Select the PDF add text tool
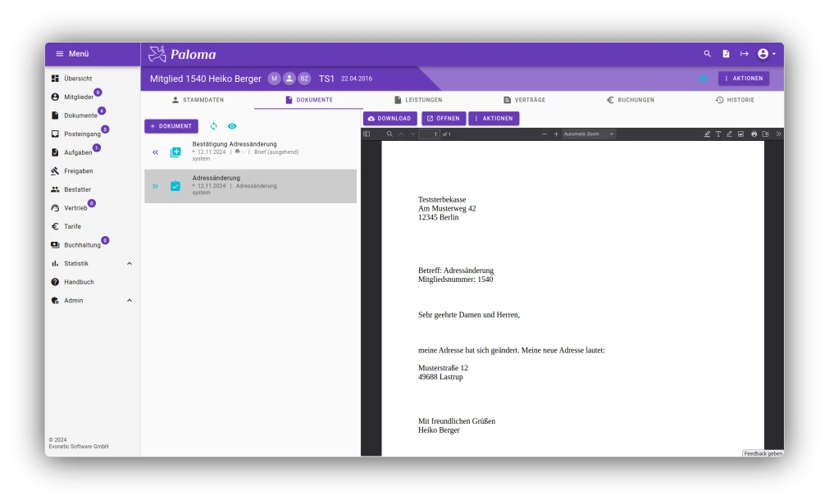The image size is (829, 504). tap(718, 134)
